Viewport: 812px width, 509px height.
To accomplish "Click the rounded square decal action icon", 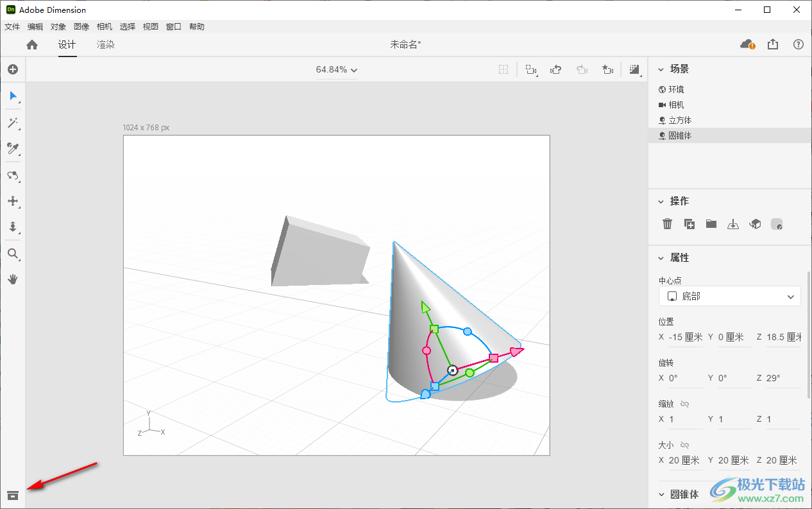I will pos(777,224).
